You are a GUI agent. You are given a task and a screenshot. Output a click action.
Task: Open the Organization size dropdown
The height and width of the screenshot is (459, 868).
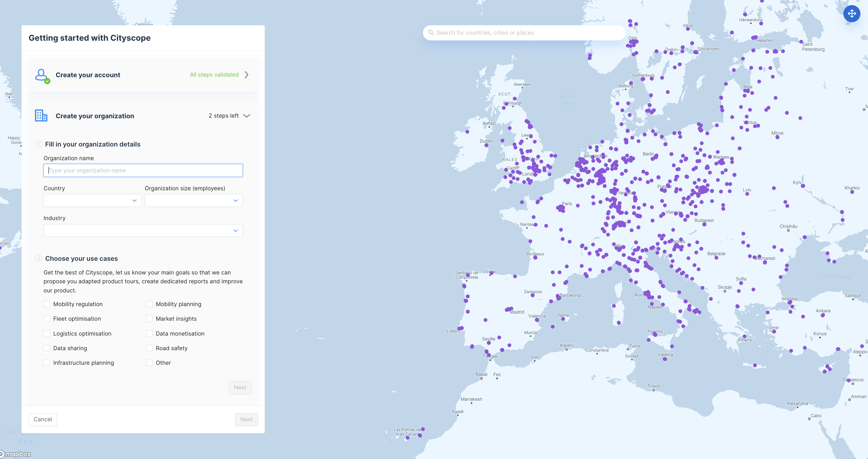(193, 201)
